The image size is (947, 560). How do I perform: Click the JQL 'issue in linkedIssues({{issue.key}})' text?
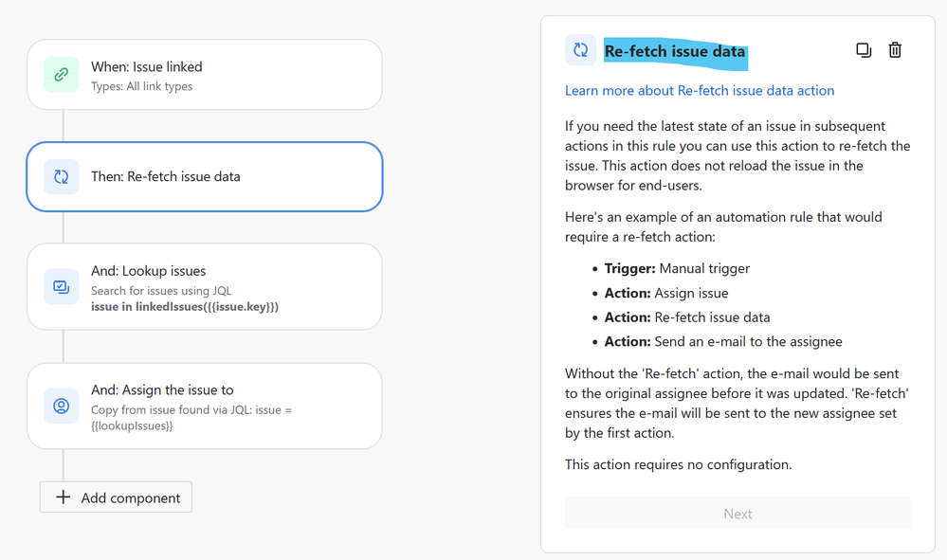tap(185, 307)
